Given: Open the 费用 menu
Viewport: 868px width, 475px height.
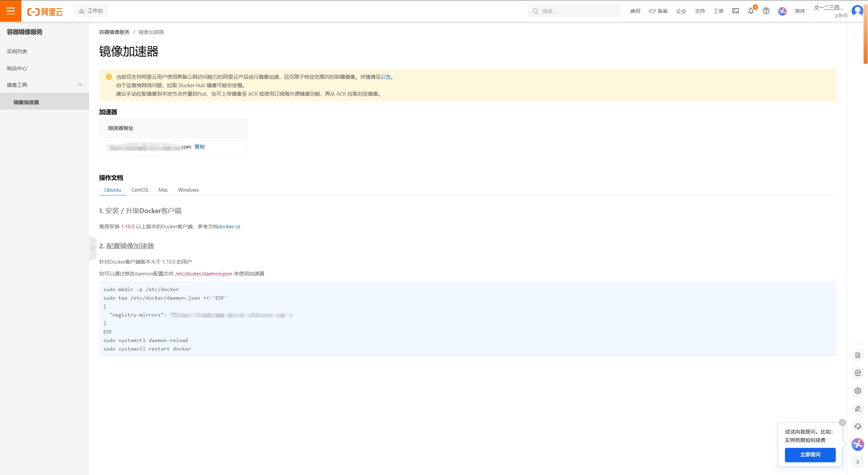Looking at the screenshot, I should (x=635, y=11).
